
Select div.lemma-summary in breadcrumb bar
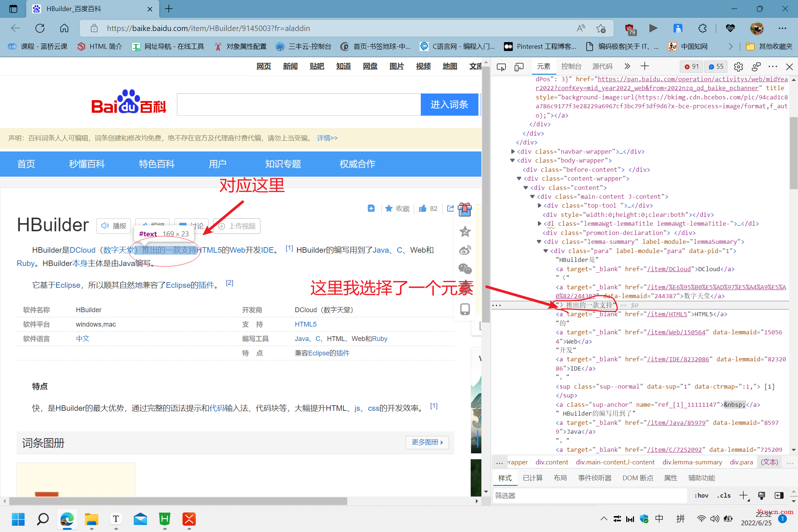692,462
